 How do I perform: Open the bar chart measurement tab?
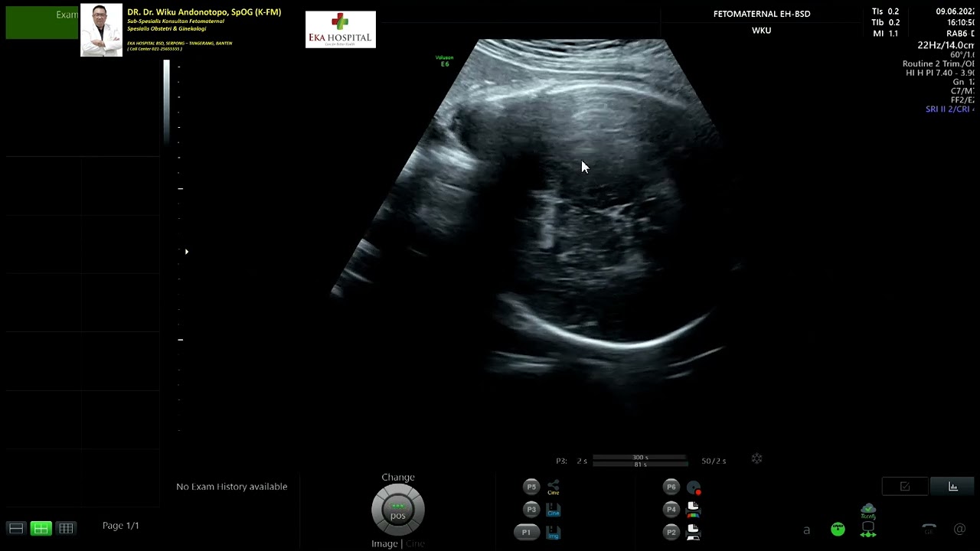pos(953,487)
